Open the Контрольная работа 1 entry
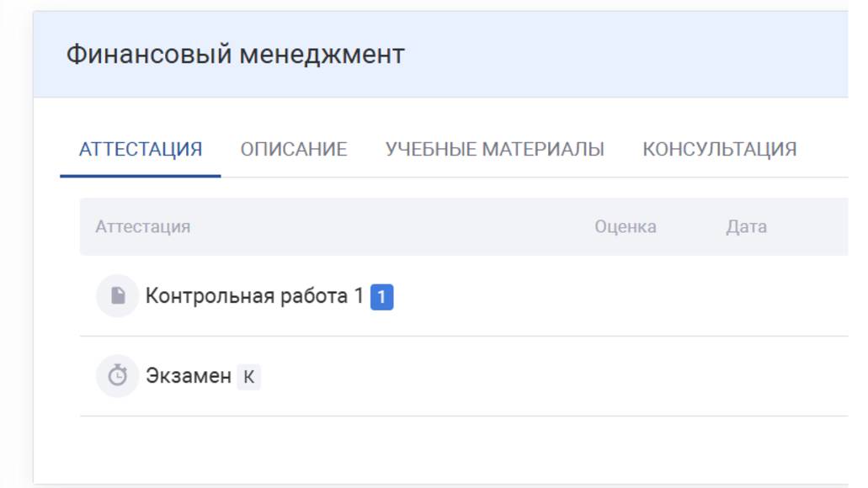This screenshot has height=488, width=868. pos(254,296)
